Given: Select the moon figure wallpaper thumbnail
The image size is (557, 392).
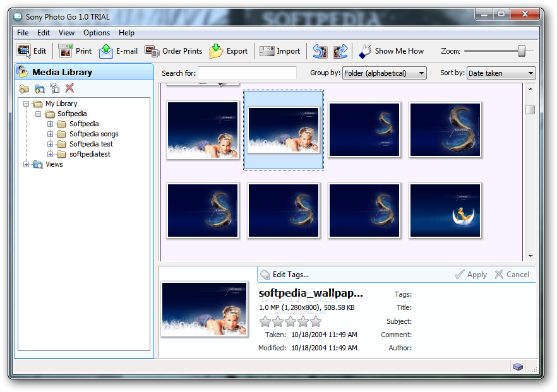Looking at the screenshot, I should pyautogui.click(x=445, y=210).
